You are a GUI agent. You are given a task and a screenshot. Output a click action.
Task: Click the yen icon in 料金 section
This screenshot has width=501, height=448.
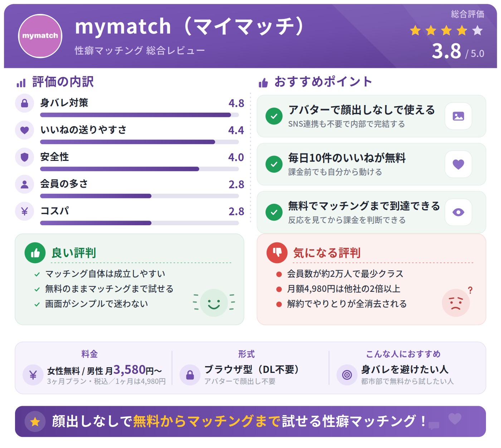point(33,375)
